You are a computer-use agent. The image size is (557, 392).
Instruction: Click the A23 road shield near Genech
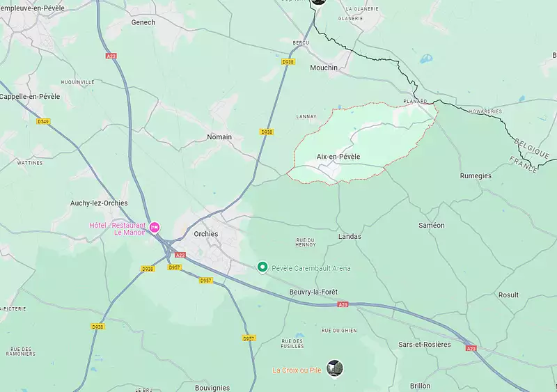[111, 56]
